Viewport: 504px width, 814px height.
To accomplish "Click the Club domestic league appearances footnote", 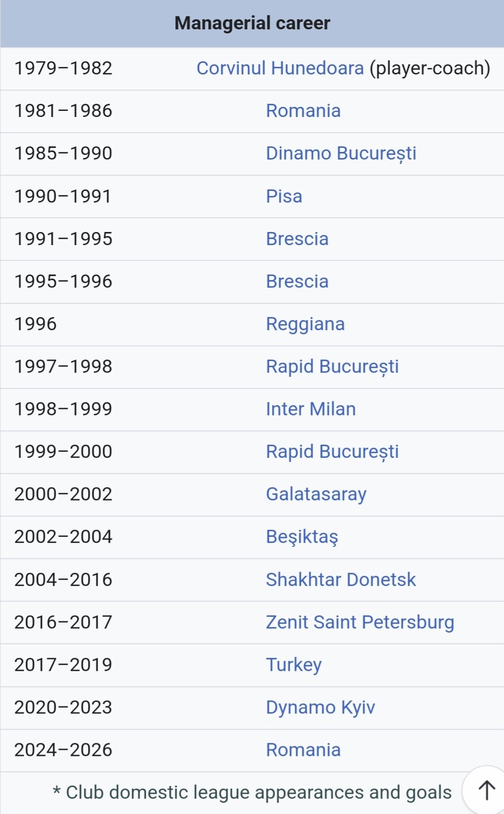I will pyautogui.click(x=252, y=793).
